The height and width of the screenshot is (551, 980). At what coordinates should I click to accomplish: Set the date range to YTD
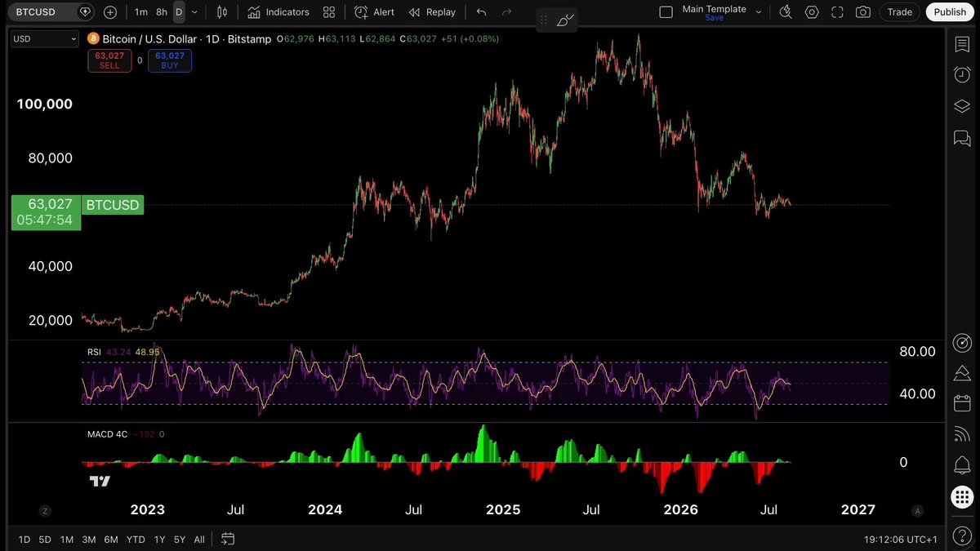pyautogui.click(x=136, y=540)
